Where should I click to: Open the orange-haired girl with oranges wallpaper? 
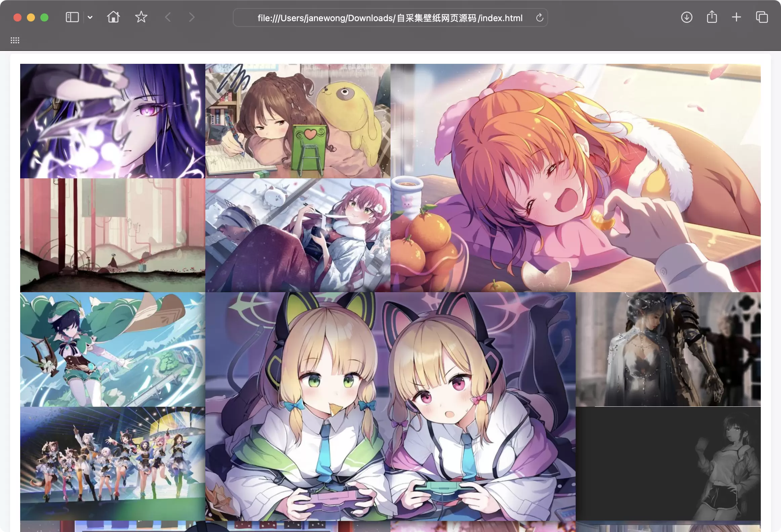(576, 178)
